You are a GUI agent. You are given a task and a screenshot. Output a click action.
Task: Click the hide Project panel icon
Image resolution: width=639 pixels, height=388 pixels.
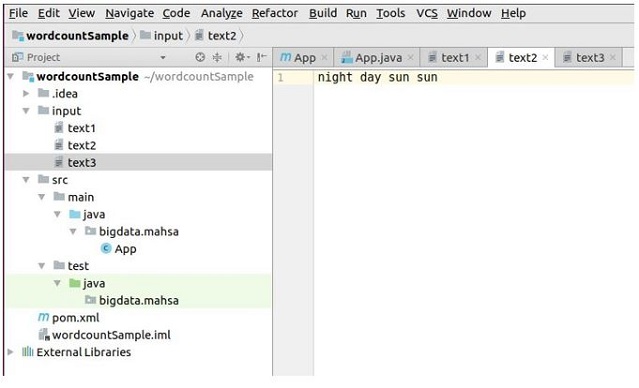[x=261, y=57]
